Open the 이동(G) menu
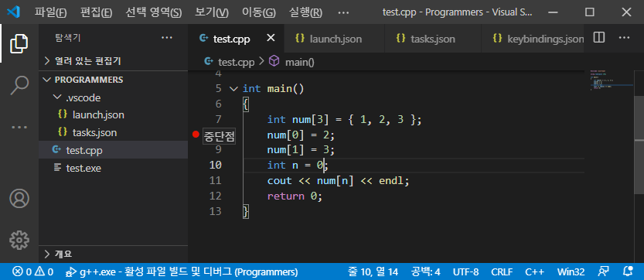644x280 pixels. pos(259,12)
